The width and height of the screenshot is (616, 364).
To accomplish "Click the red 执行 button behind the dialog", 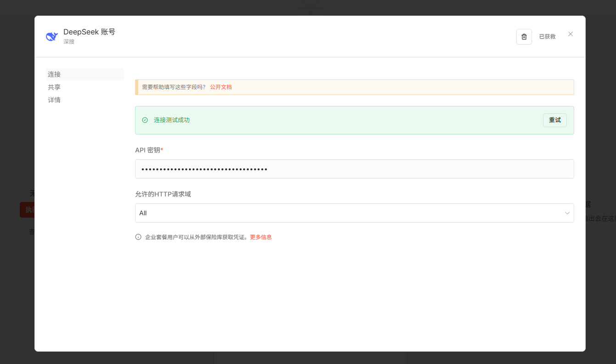I will pos(27,210).
